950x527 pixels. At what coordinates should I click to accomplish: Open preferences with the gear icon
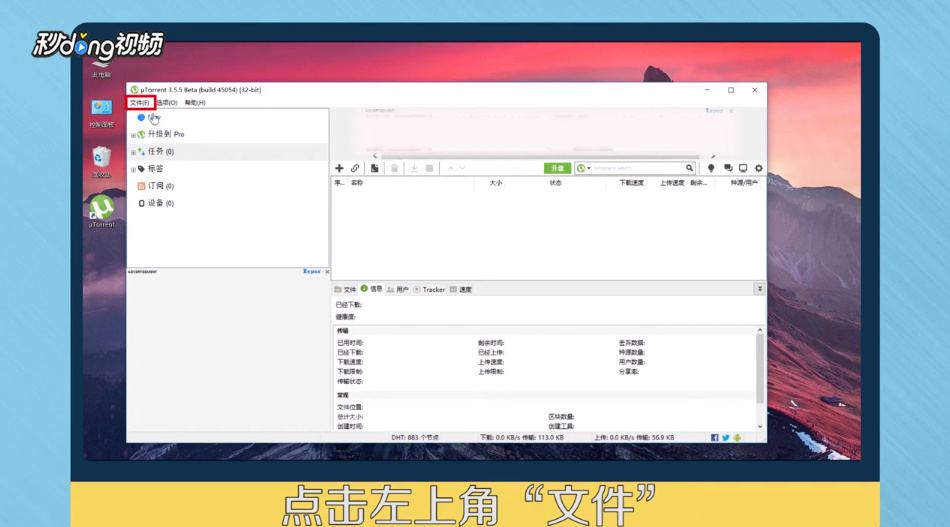click(759, 168)
